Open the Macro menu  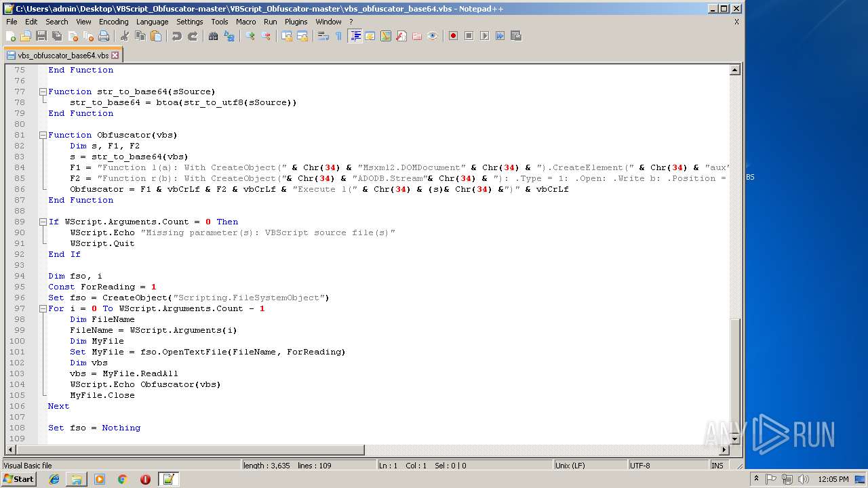246,22
